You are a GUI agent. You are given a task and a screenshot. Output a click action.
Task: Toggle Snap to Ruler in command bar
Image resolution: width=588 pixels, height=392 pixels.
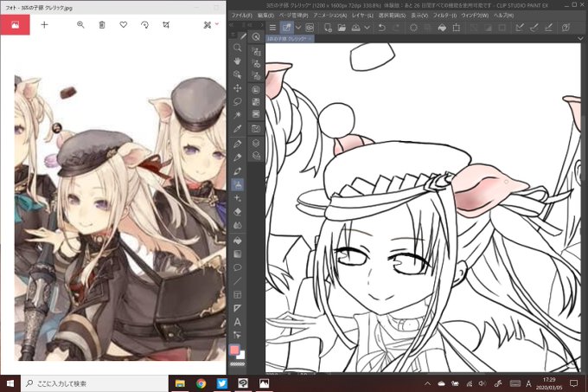click(520, 28)
